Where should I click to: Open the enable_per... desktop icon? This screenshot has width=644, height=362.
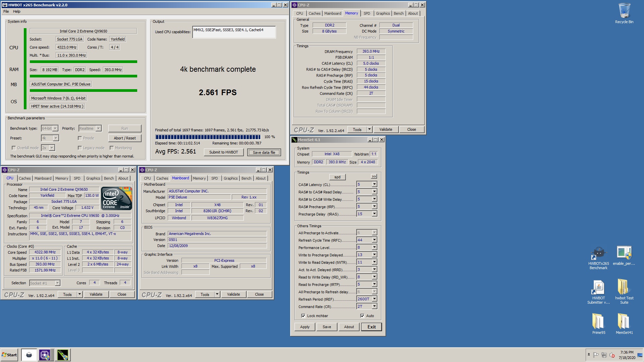tap(624, 256)
